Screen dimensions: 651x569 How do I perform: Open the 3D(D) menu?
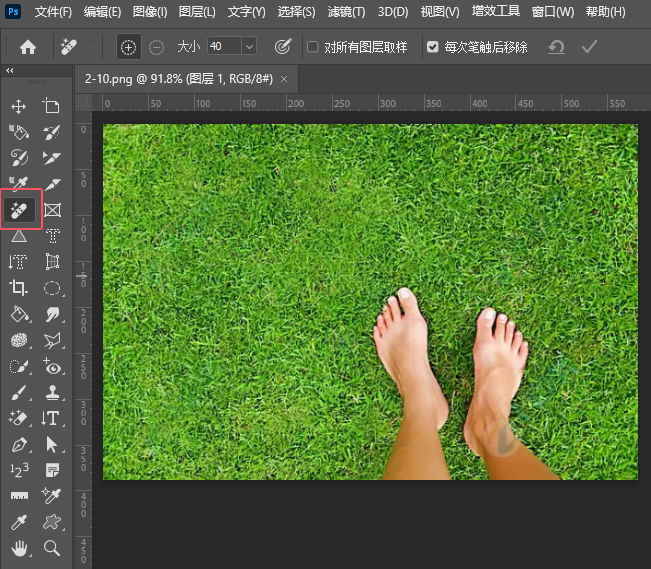(393, 12)
